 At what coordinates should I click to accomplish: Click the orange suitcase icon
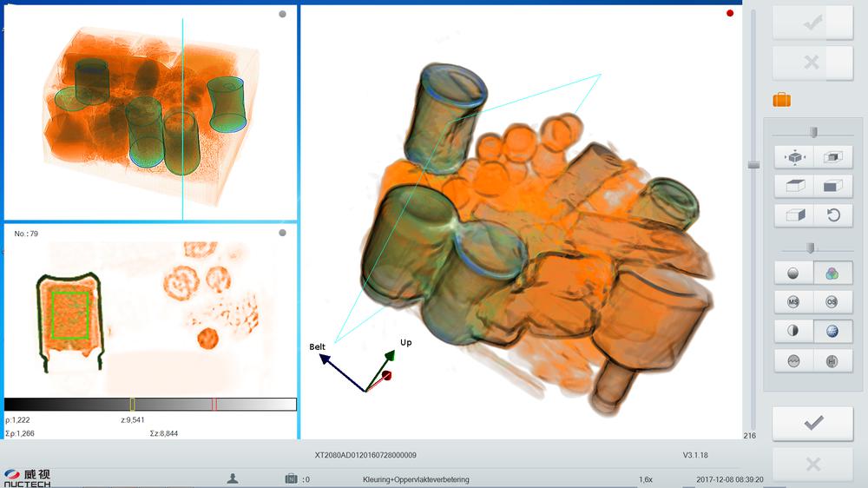(x=781, y=100)
